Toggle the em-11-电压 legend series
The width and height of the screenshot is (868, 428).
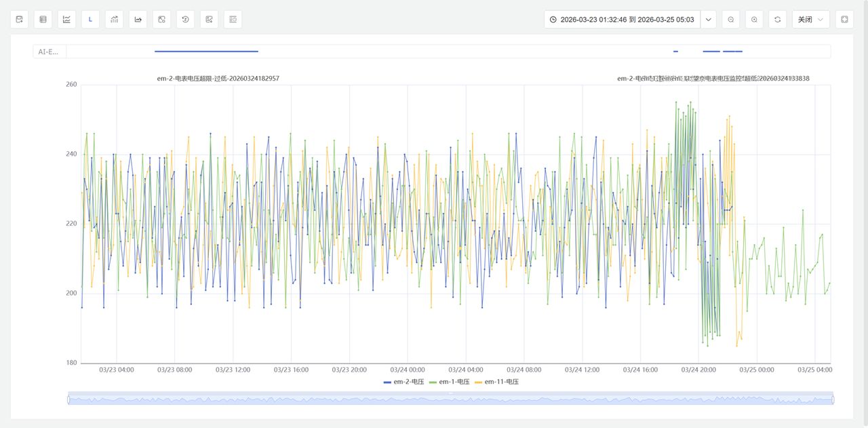[498, 382]
